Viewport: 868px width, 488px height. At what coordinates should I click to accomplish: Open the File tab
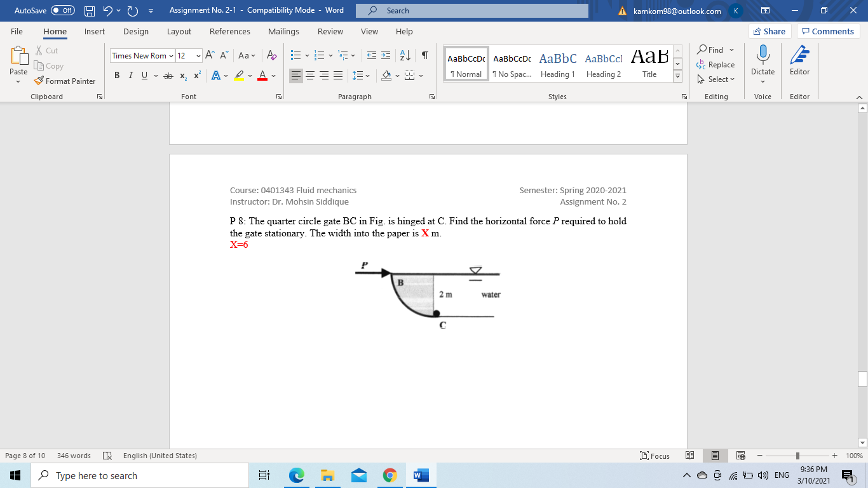(17, 31)
